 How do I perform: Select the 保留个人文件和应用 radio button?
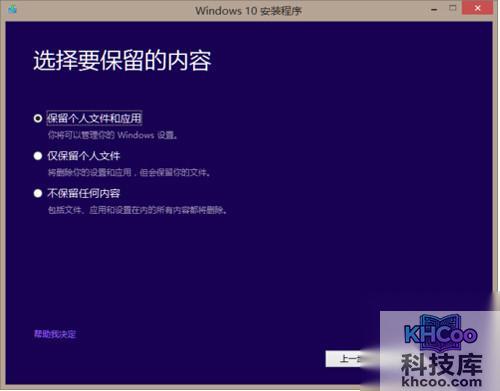pyautogui.click(x=38, y=118)
